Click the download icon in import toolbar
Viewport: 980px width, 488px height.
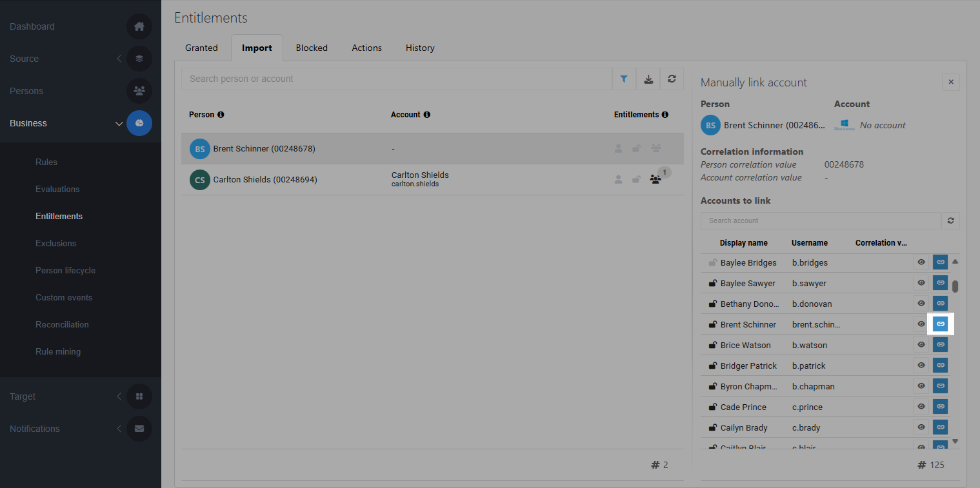(648, 79)
